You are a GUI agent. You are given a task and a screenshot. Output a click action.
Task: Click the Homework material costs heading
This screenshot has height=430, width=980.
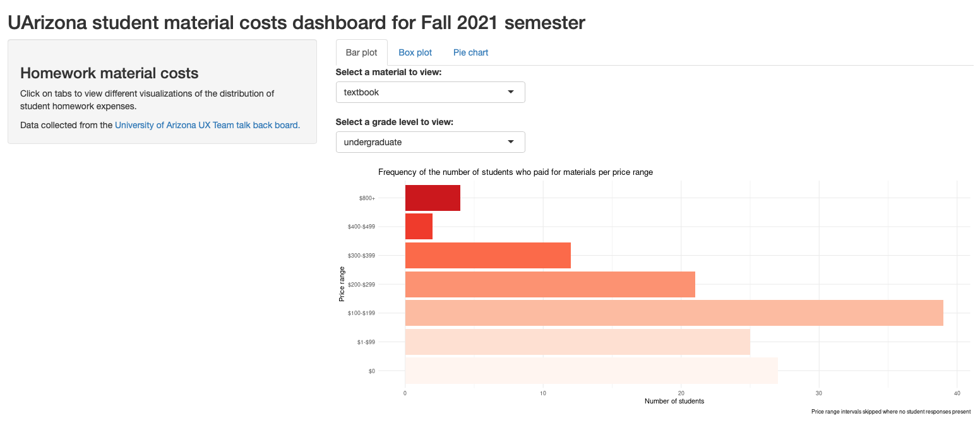[x=110, y=73]
